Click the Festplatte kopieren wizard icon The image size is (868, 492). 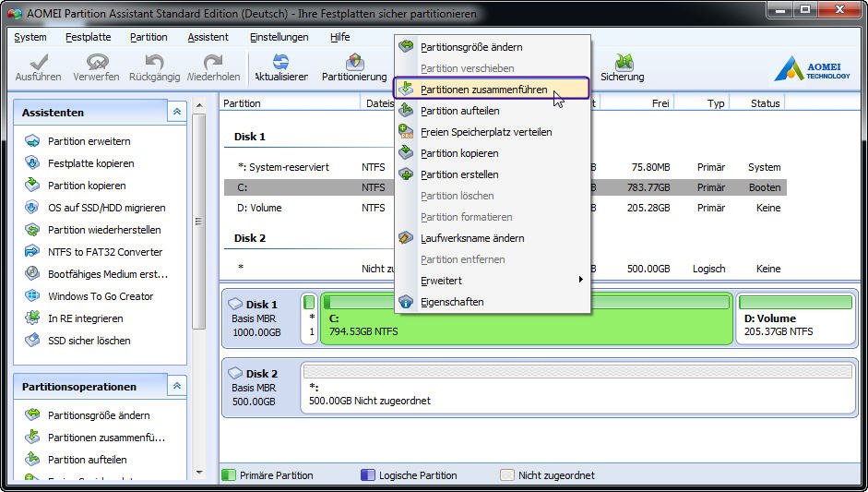click(32, 162)
